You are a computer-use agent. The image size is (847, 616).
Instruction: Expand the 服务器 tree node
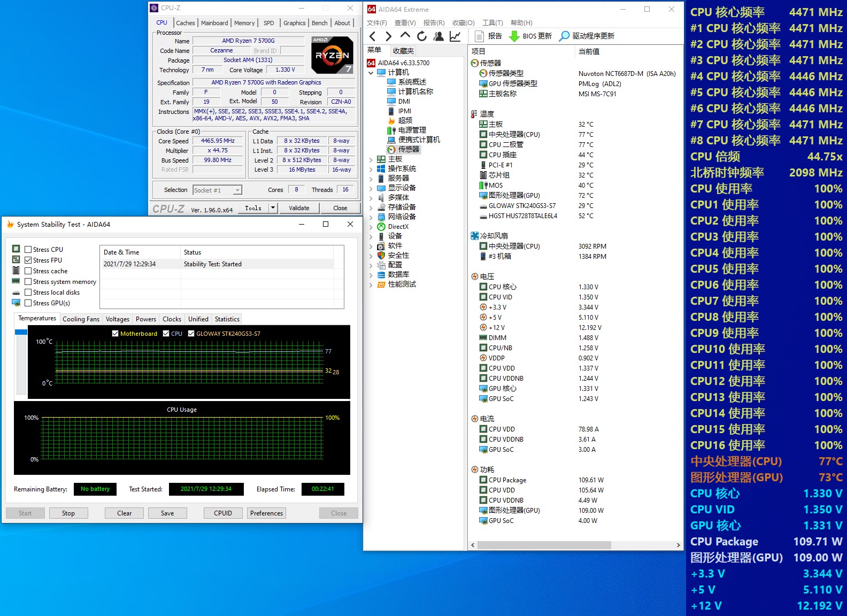tap(371, 179)
